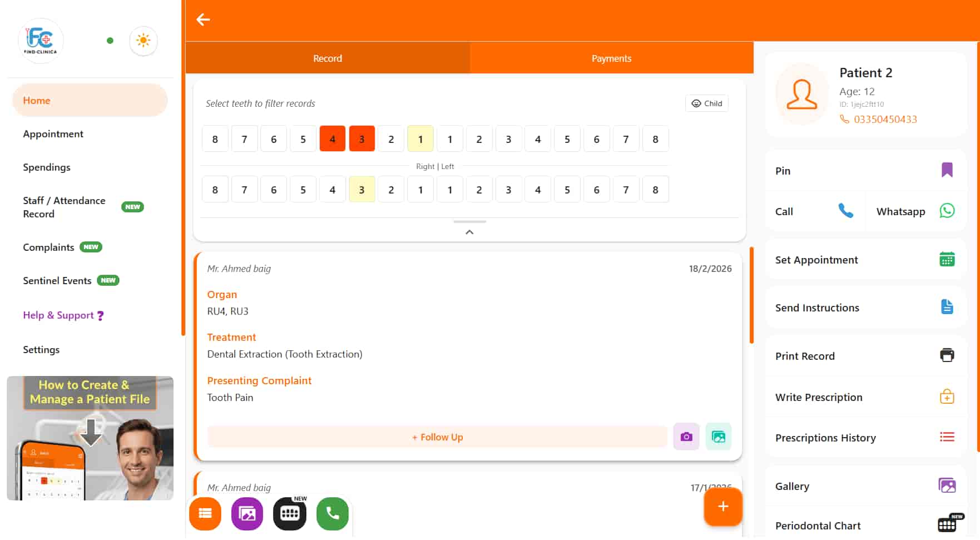Switch to the Record tab

(328, 58)
